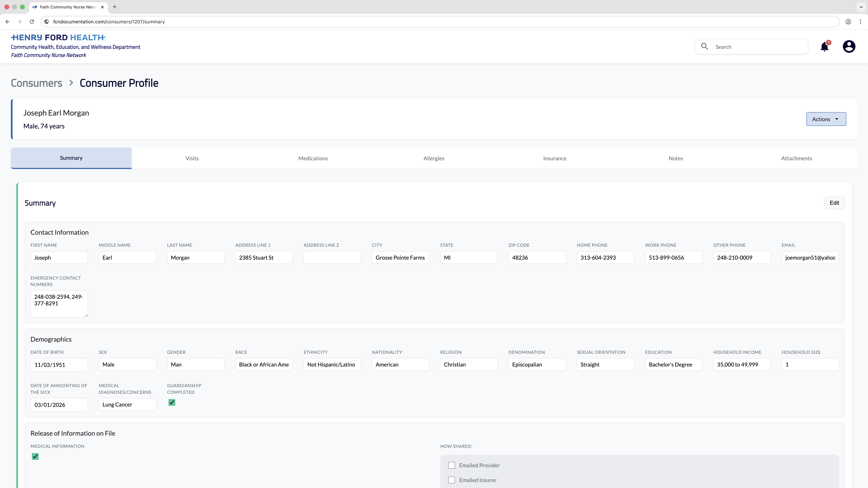Go to the Notes tab
Image resolution: width=868 pixels, height=488 pixels.
pyautogui.click(x=676, y=158)
